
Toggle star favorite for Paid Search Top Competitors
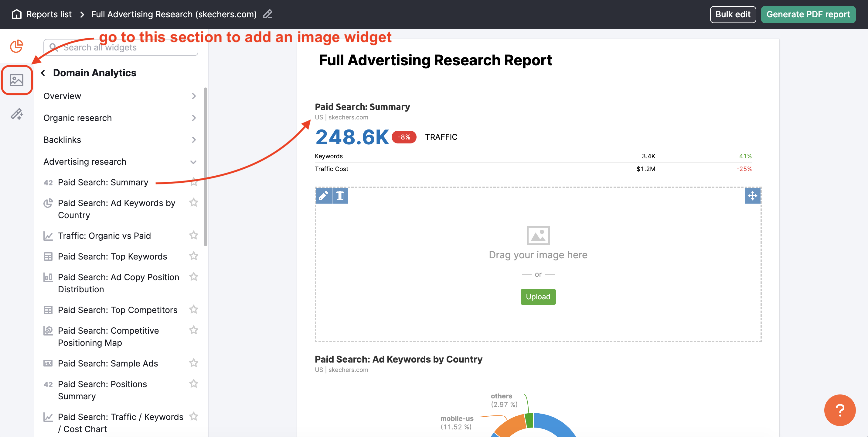[x=193, y=310]
